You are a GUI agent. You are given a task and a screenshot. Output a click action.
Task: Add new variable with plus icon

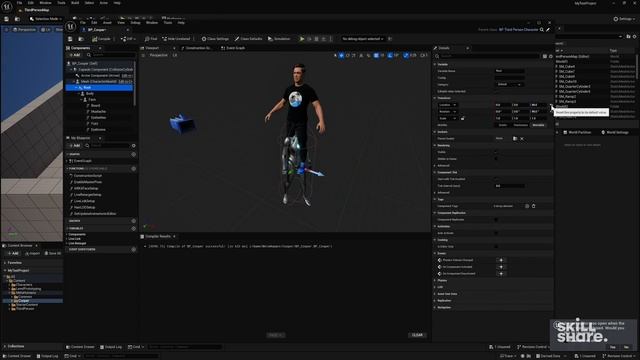click(x=133, y=228)
